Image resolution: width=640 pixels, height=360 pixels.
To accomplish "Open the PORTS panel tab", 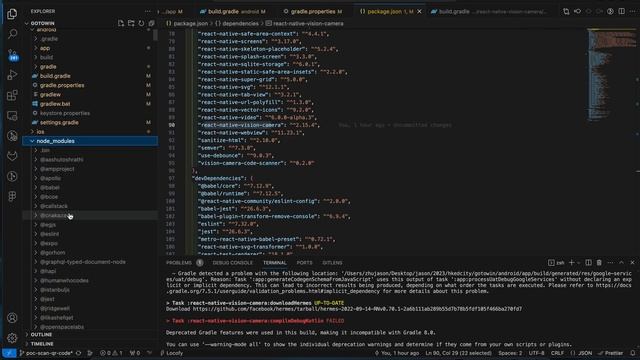I will coord(304,263).
